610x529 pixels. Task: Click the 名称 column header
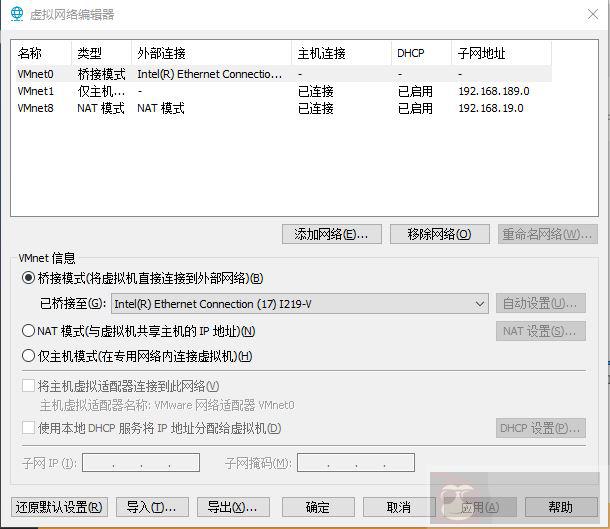(42, 53)
